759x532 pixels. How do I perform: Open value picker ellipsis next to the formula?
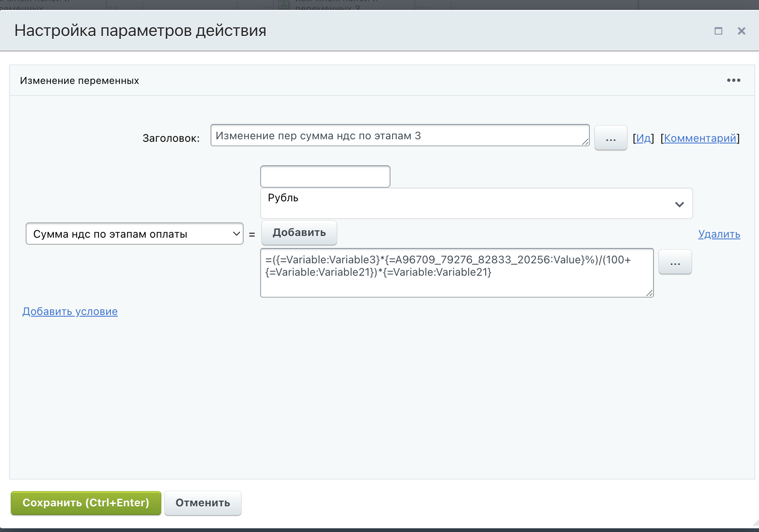[x=675, y=262]
